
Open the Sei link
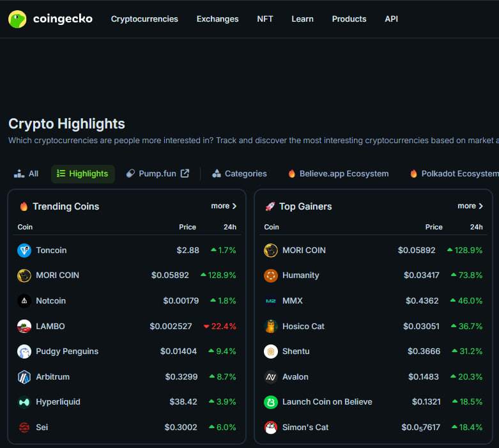point(42,428)
